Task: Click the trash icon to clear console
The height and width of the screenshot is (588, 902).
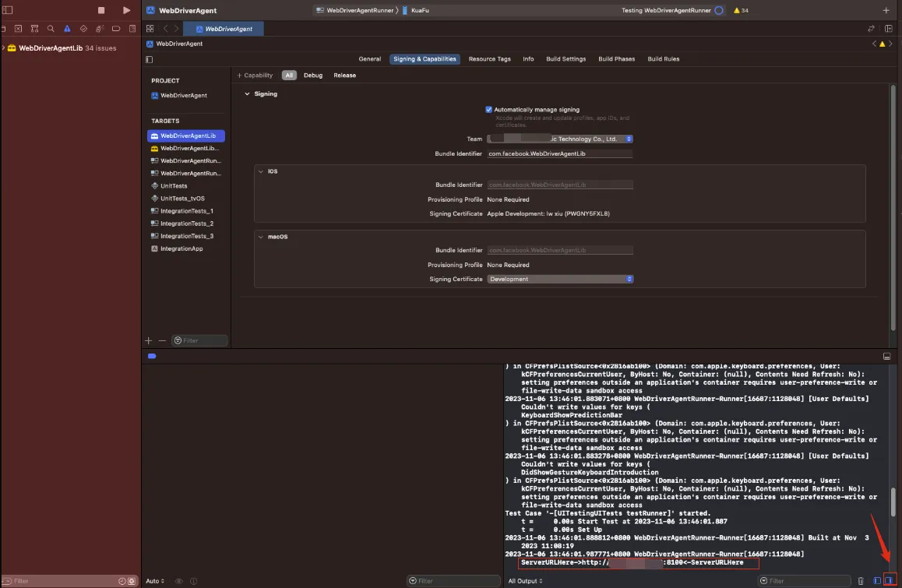Action: [x=861, y=581]
